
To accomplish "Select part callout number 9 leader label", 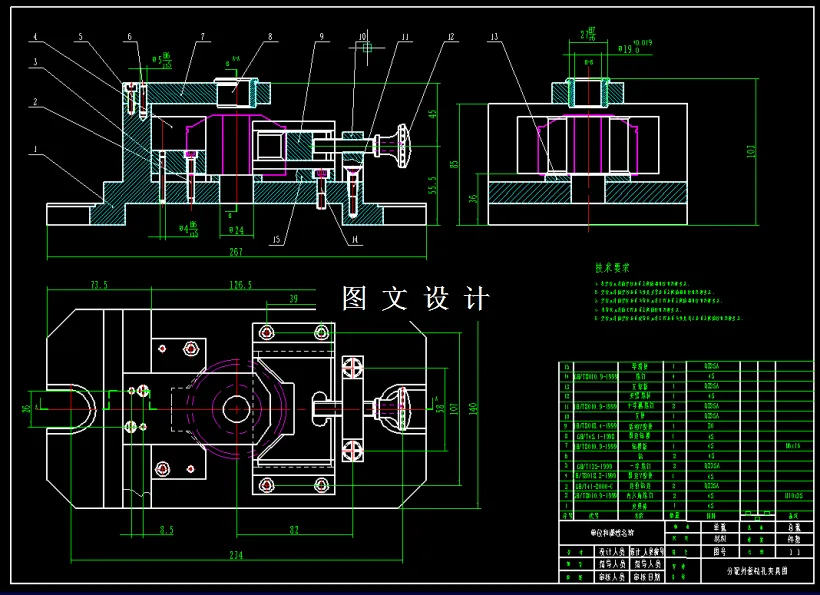I will [322, 37].
